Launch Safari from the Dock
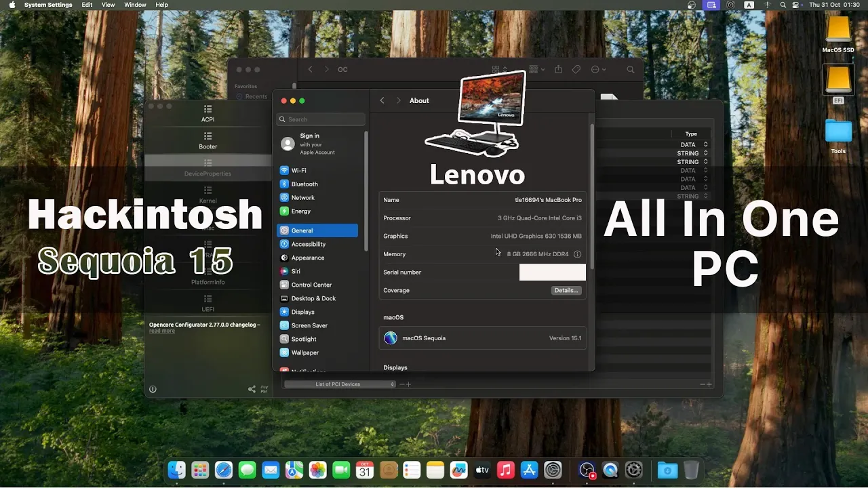This screenshot has width=868, height=488. coord(224,470)
